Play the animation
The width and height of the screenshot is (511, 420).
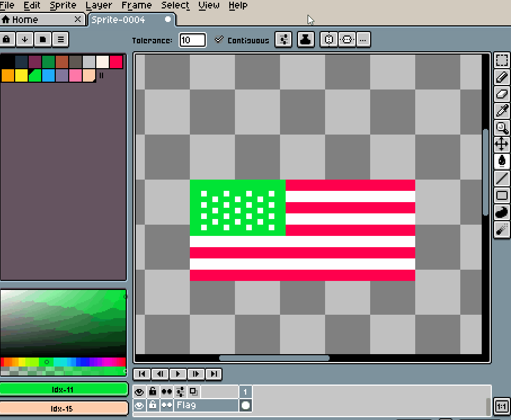pos(177,374)
